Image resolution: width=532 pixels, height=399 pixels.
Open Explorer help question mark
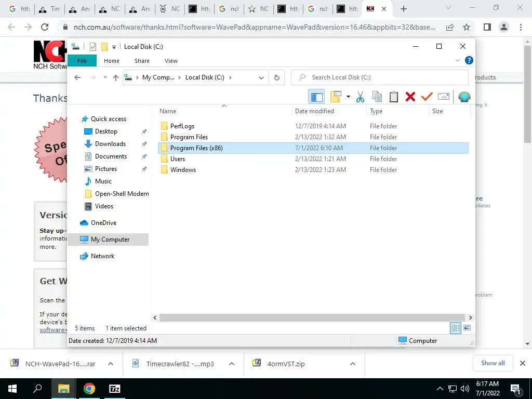pos(469,60)
